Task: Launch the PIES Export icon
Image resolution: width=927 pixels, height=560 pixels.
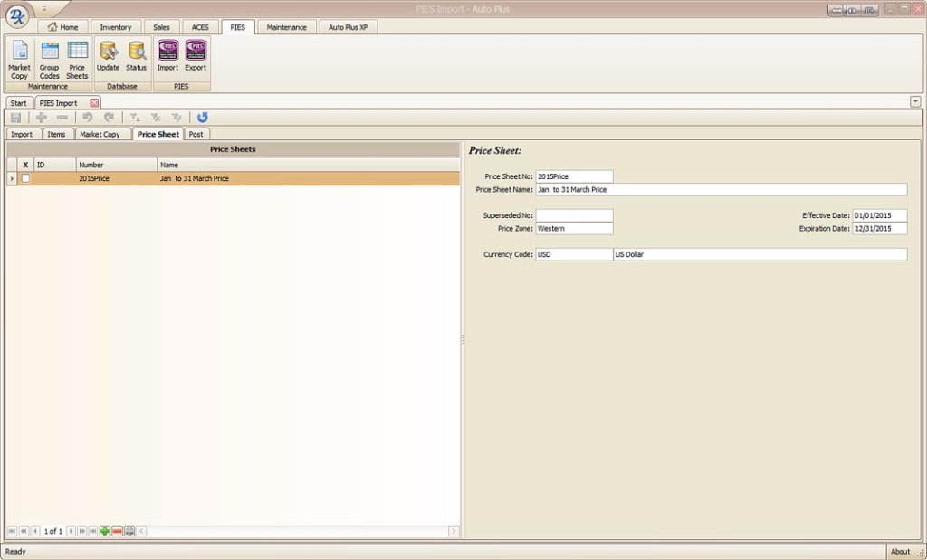Action: [x=196, y=57]
